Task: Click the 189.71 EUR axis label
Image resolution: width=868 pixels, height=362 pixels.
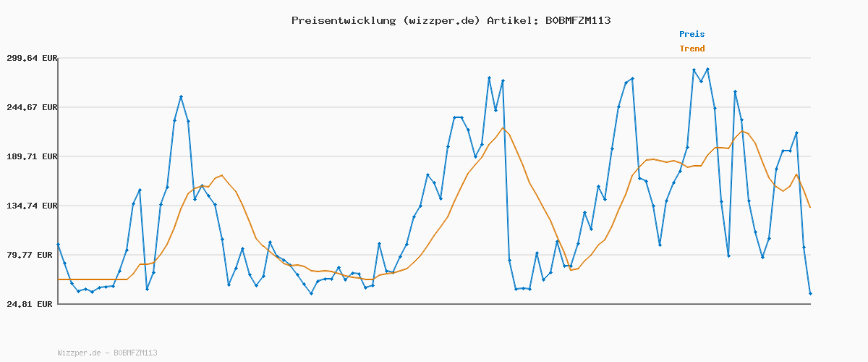Action: (x=32, y=156)
